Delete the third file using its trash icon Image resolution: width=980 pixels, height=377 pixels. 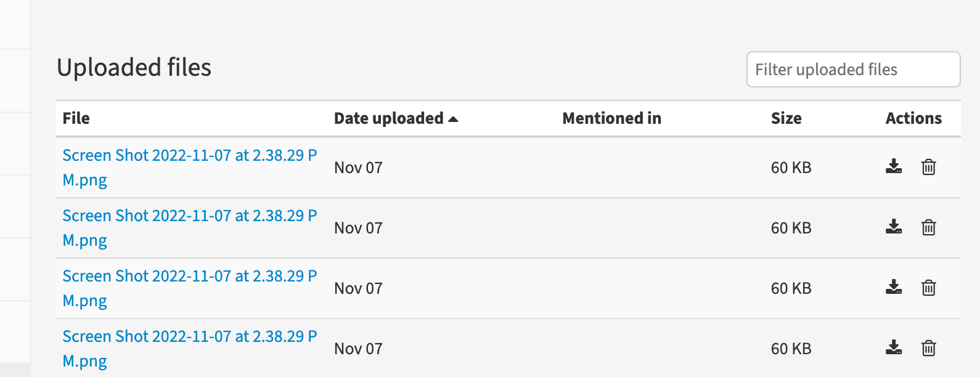tap(928, 288)
